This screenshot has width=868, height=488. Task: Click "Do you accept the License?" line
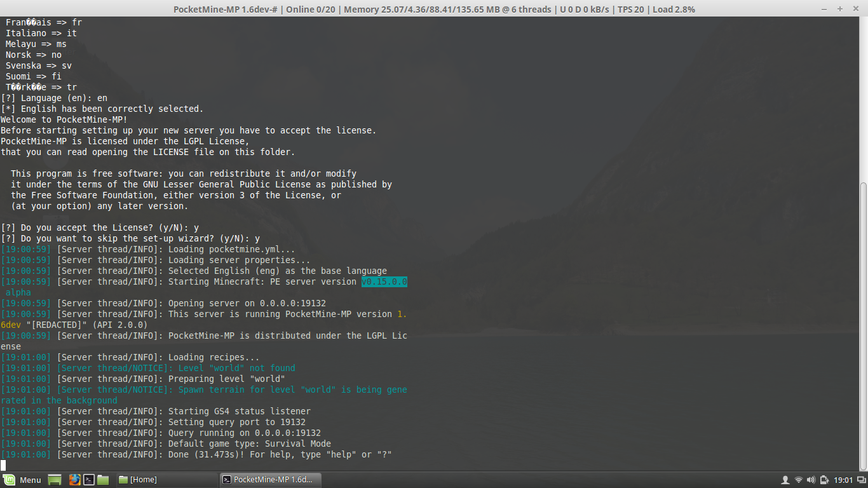tap(100, 227)
